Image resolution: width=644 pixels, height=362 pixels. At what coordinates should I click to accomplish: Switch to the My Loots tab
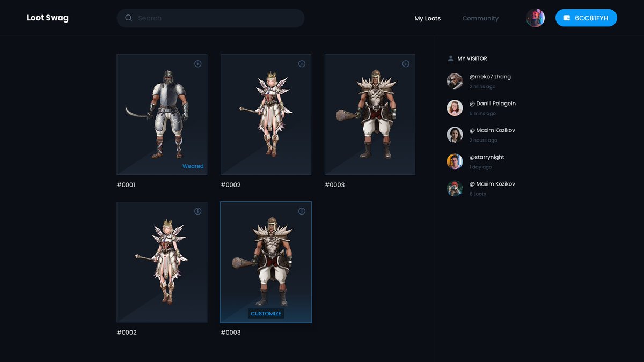pos(428,18)
